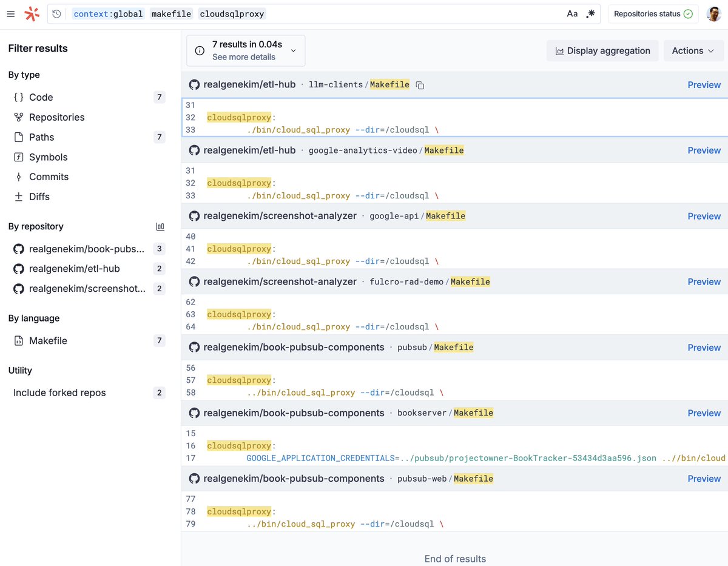
Task: Click GitHub icon beside sidebar realgenekim/etl-hub
Action: pyautogui.click(x=19, y=269)
